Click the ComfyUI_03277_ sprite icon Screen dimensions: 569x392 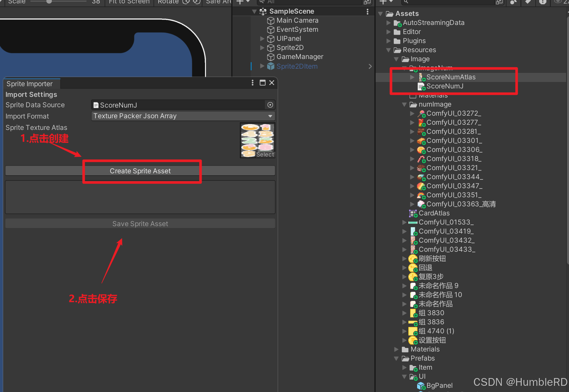(421, 122)
